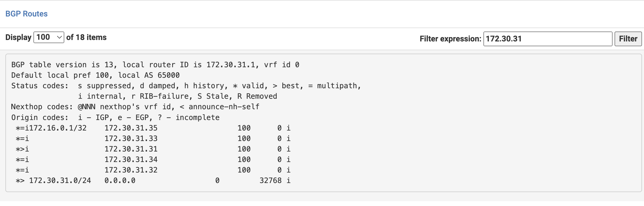This screenshot has width=644, height=206.
Task: Click the weight value 32768
Action: click(x=270, y=180)
